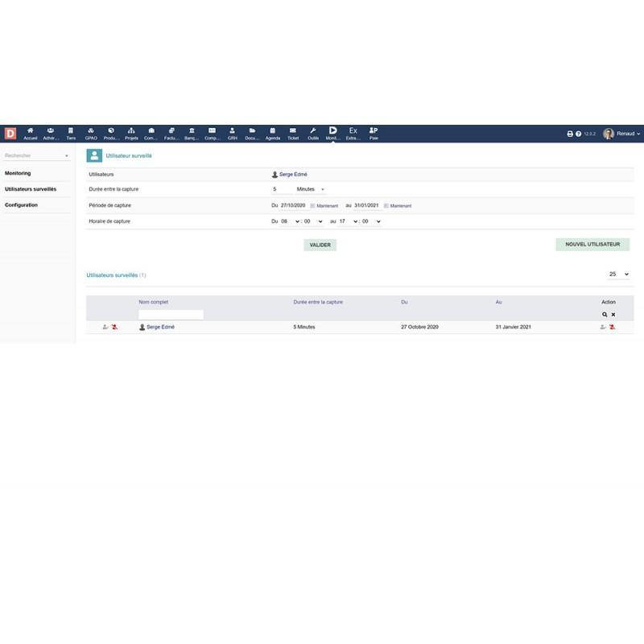Click the Nom complet filter input field

[171, 315]
